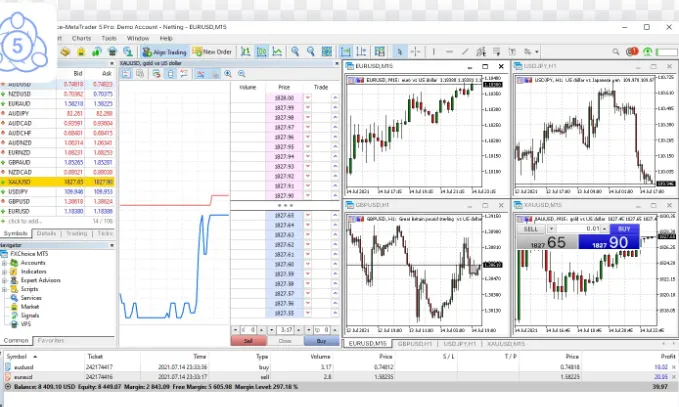Viewport: 679px width, 407px height.
Task: Click the search magnifier in toolbar
Action: click(615, 52)
